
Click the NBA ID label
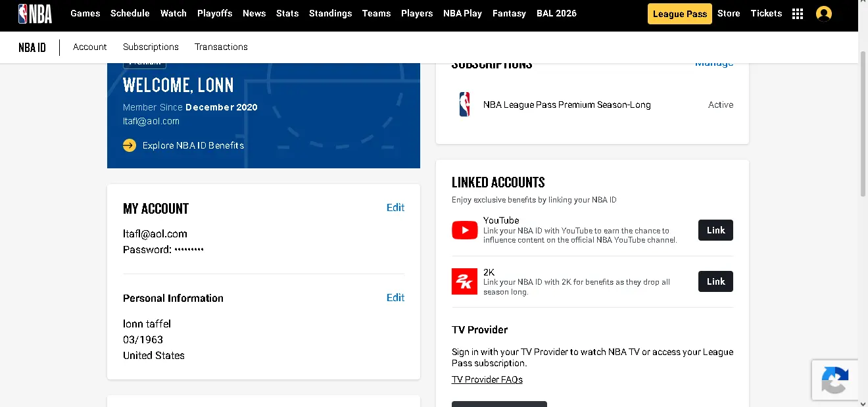coord(32,47)
